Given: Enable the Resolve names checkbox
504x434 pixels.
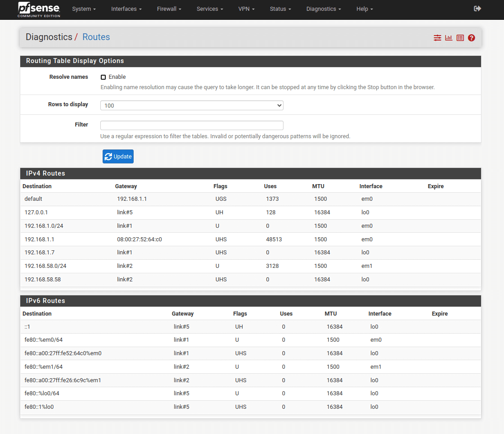Looking at the screenshot, I should tap(103, 77).
